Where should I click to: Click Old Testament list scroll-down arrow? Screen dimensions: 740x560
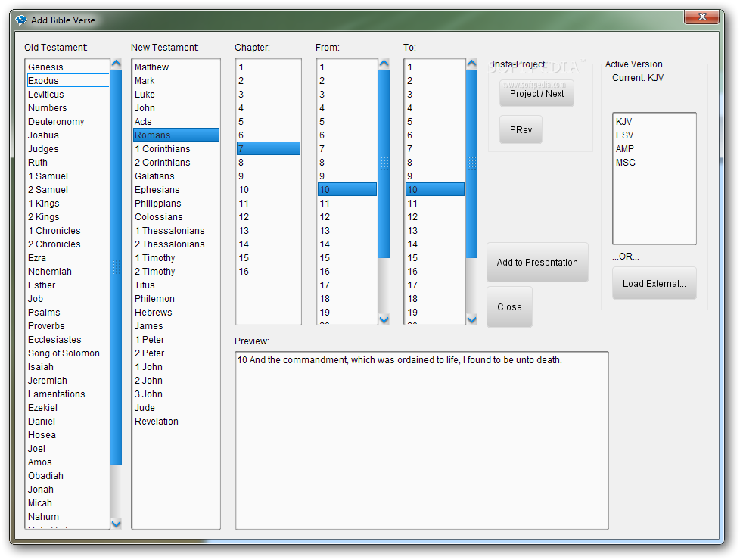(116, 523)
